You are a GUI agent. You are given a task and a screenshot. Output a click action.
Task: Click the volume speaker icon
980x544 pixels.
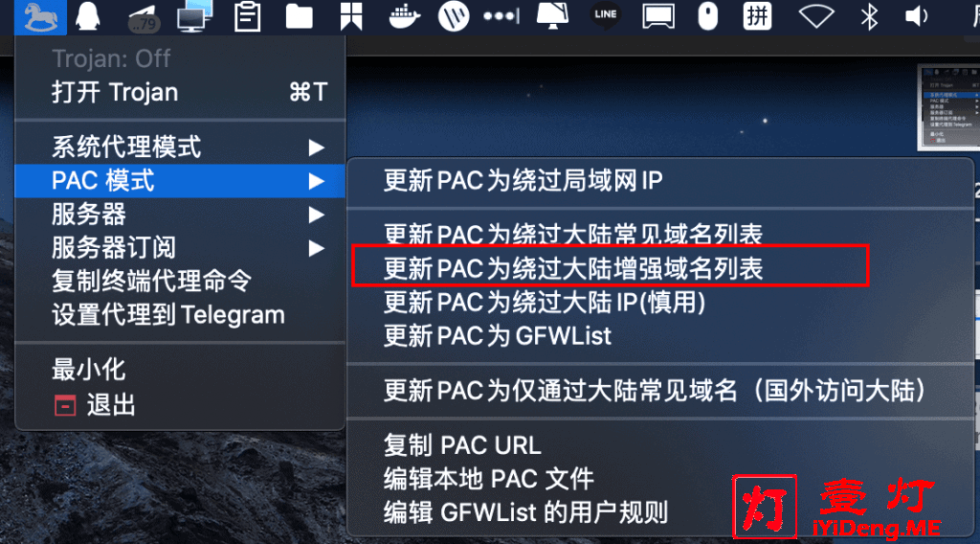pos(916,16)
